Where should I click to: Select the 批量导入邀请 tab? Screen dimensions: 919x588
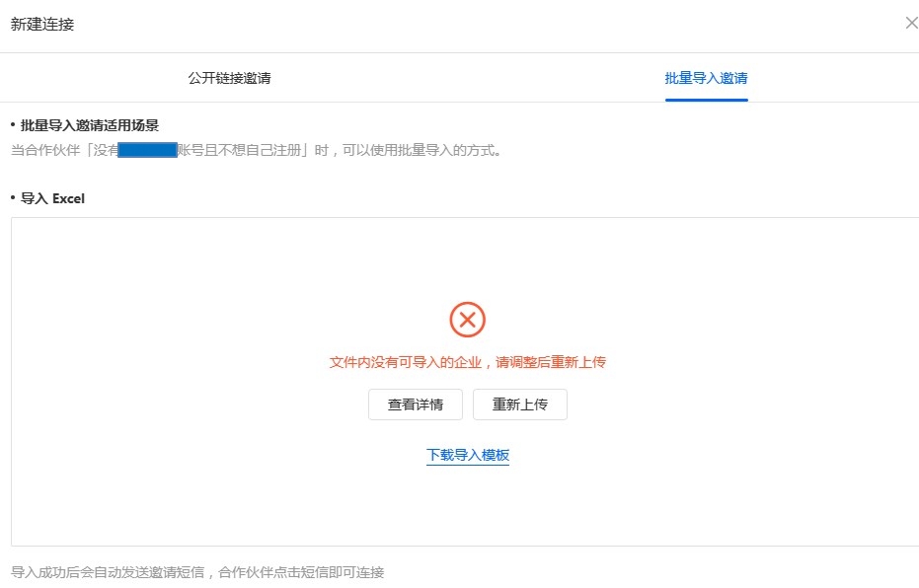[x=706, y=78]
